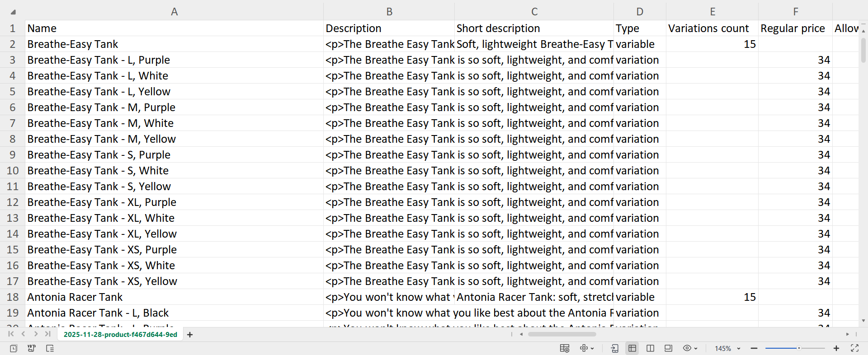The image size is (868, 355).
Task: Click the zoom slider handle
Action: point(799,348)
